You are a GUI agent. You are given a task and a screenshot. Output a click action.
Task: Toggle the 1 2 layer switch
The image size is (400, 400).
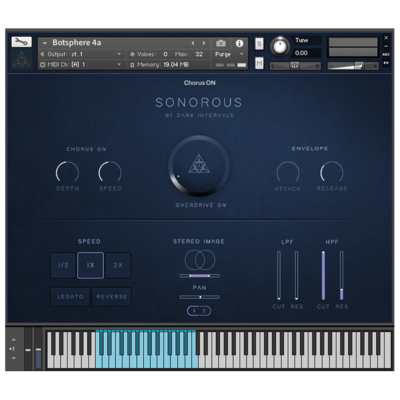(x=199, y=311)
